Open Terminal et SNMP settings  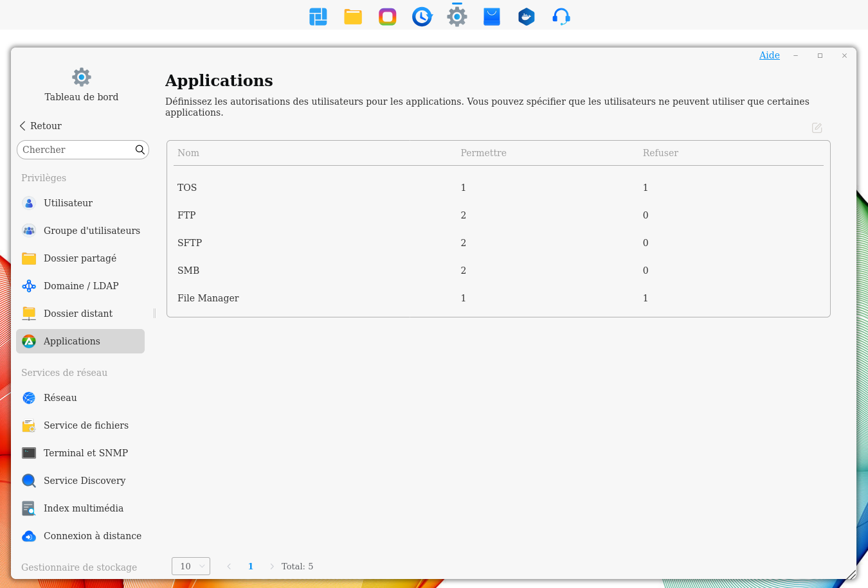tap(86, 453)
